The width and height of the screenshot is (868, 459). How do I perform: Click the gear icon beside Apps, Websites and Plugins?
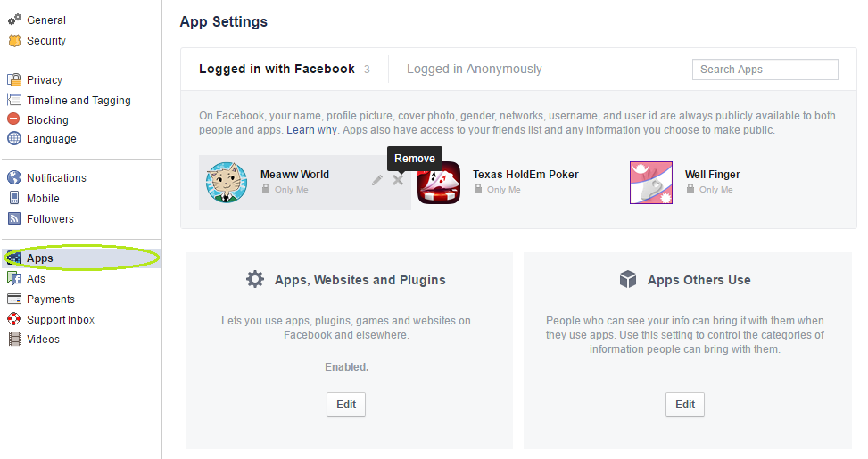pyautogui.click(x=255, y=279)
